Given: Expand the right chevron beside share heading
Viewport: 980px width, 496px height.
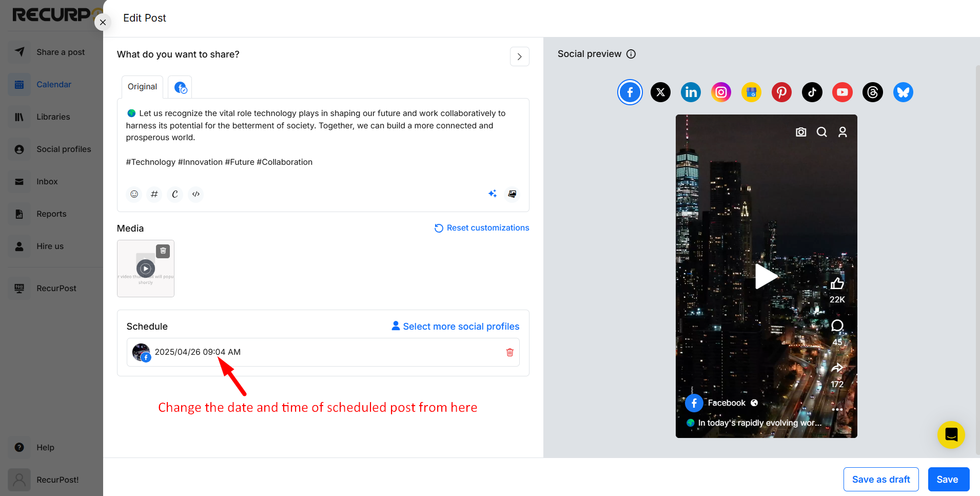Looking at the screenshot, I should point(519,56).
